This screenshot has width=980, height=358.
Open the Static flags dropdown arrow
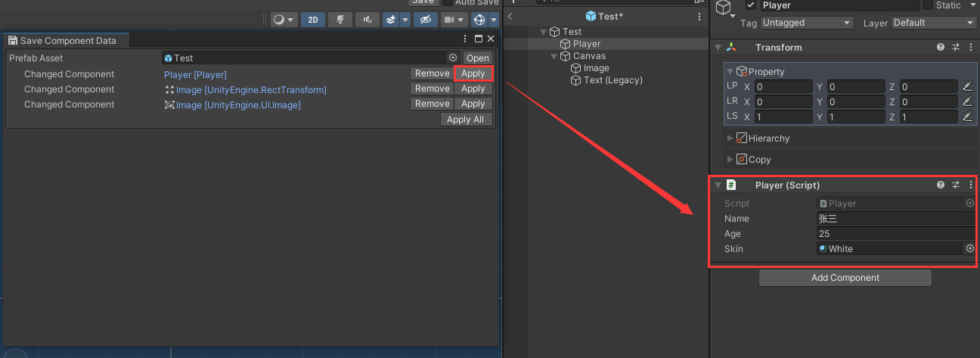(972, 5)
